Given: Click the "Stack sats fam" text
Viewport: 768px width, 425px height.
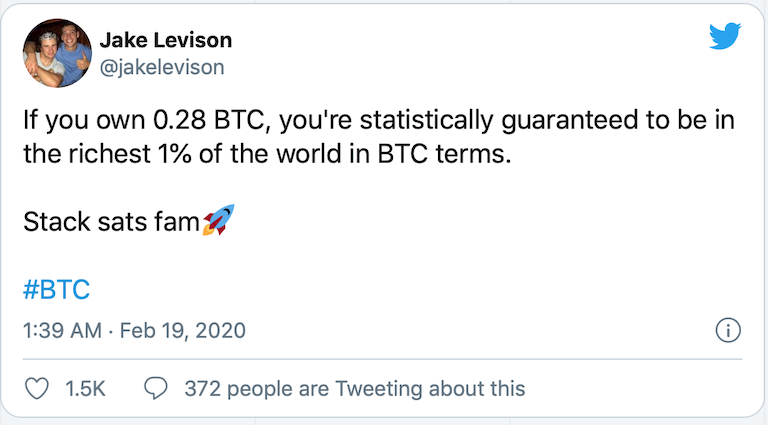Looking at the screenshot, I should (110, 222).
